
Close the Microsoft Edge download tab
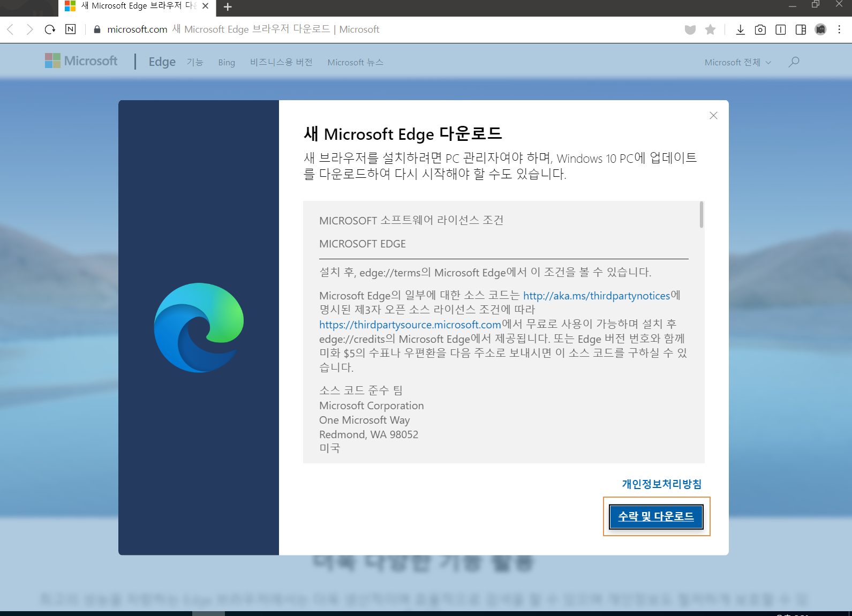(x=205, y=6)
